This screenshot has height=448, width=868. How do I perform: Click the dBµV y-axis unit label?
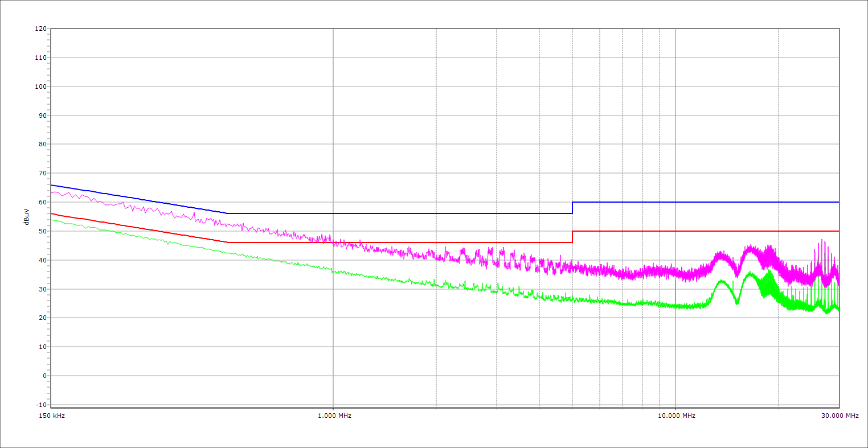point(27,216)
